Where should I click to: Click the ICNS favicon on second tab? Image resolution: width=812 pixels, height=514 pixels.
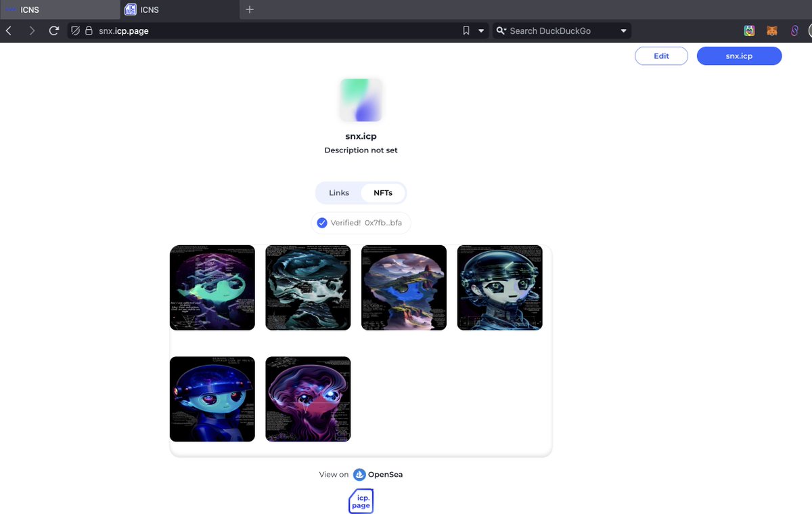131,9
